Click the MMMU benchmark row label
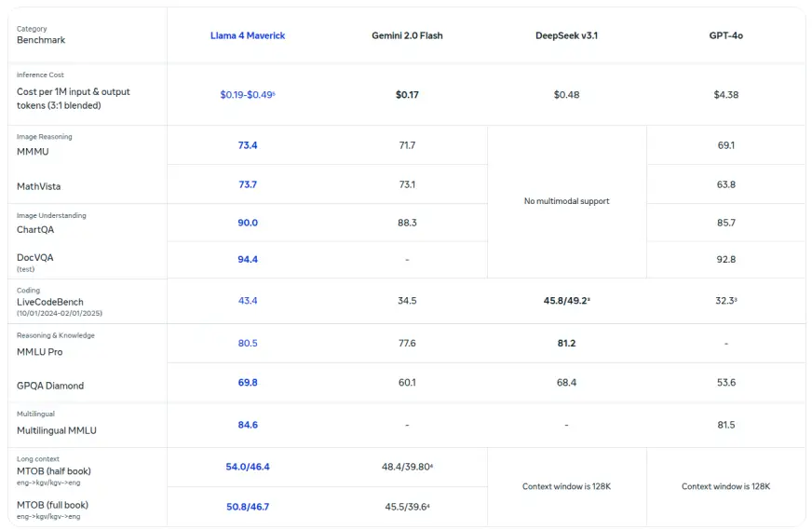This screenshot has width=812, height=530. [33, 151]
